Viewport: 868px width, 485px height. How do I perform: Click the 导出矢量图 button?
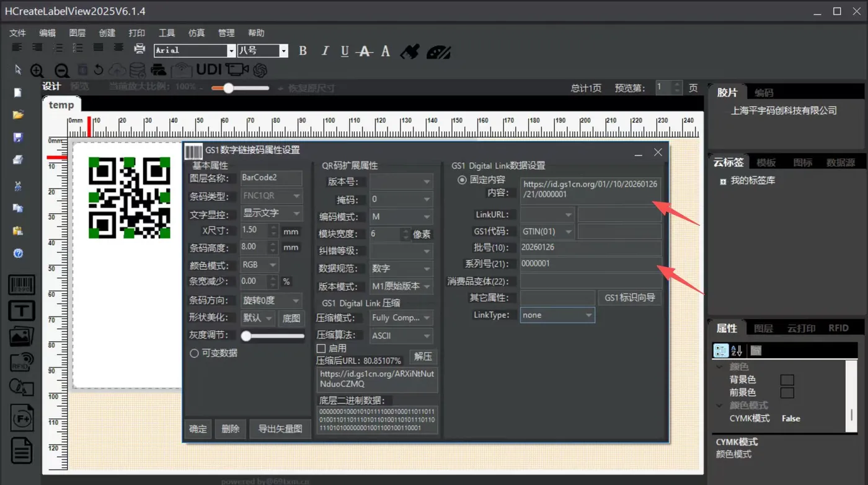click(x=280, y=429)
